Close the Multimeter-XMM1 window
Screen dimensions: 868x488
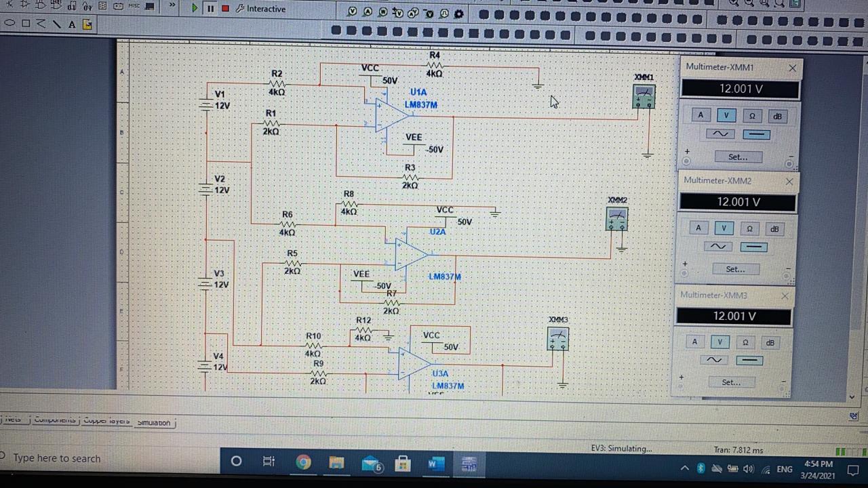[793, 68]
